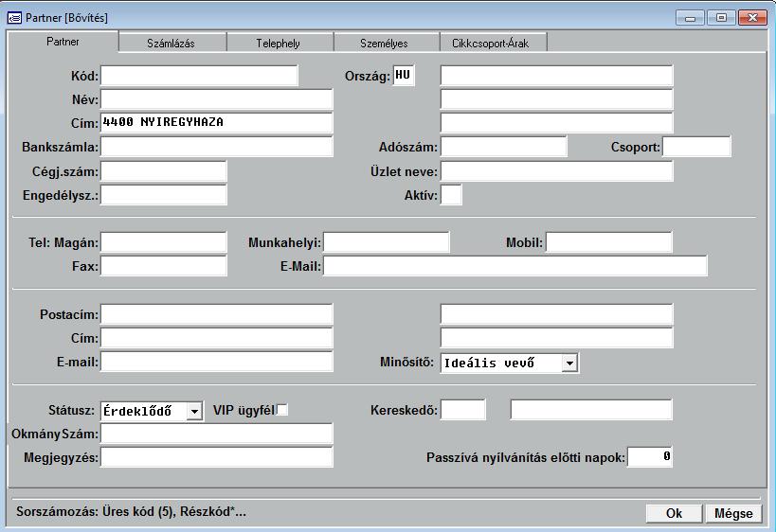Image resolution: width=776 pixels, height=532 pixels.
Task: Maximize the Partner window
Action: click(x=721, y=18)
